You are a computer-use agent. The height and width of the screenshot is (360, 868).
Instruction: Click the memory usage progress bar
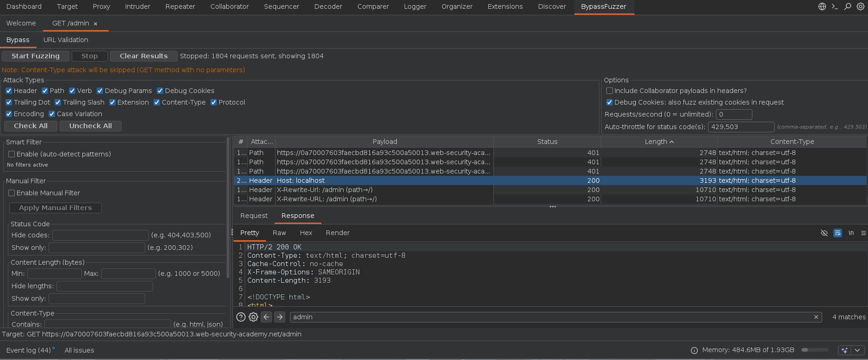(814, 350)
